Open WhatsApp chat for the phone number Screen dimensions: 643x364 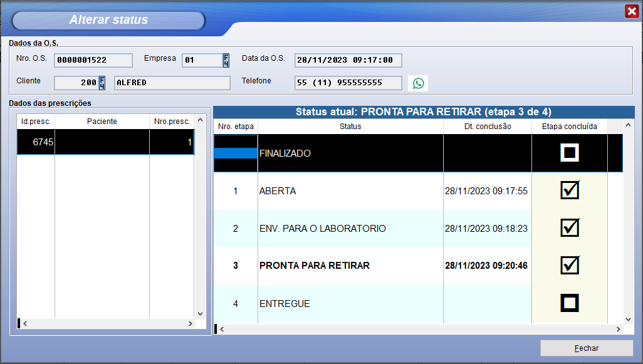pos(418,83)
